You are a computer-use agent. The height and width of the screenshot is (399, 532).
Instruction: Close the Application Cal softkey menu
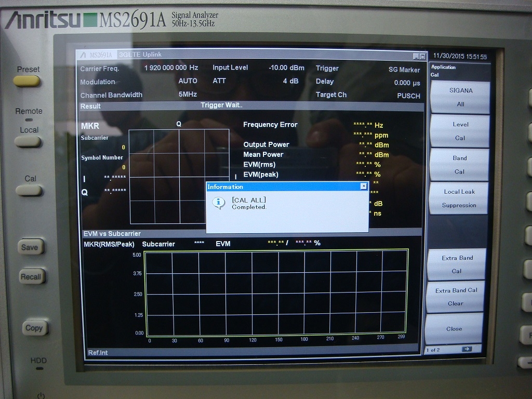point(454,329)
